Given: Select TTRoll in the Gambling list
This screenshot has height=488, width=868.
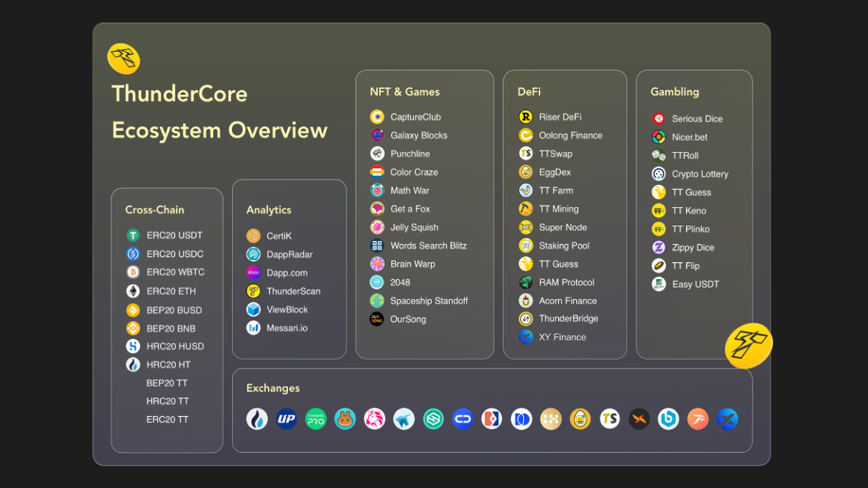Looking at the screenshot, I should 675,155.
